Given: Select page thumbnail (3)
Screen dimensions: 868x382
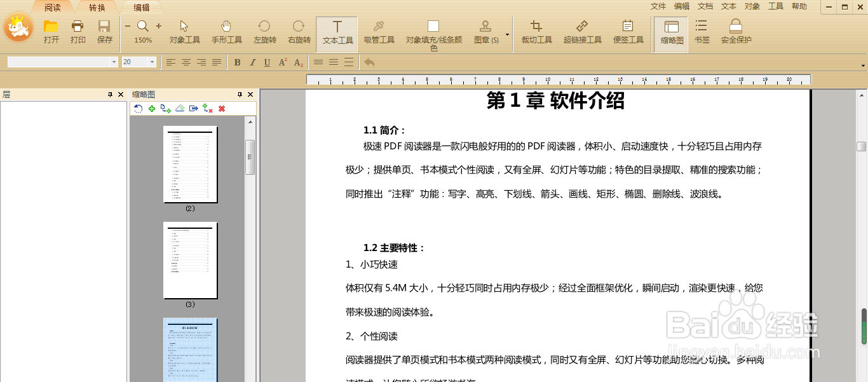Looking at the screenshot, I should click(x=190, y=261).
